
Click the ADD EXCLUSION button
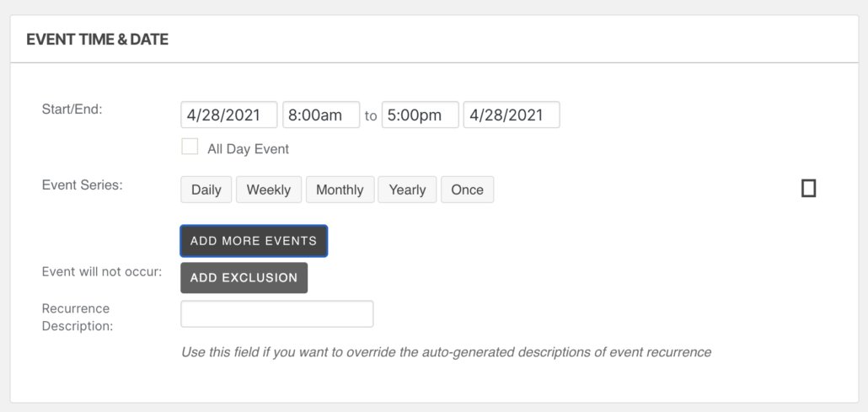pos(244,278)
